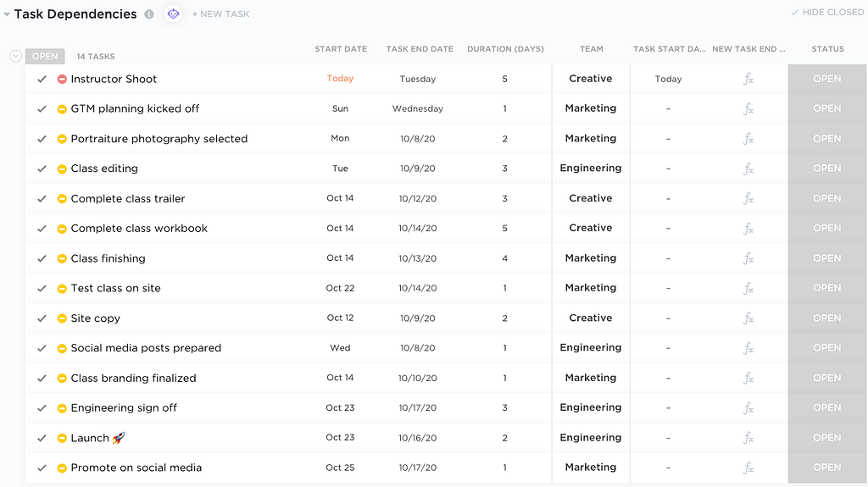The image size is (868, 487).
Task: Click the yellow status icon on Launch
Action: click(x=62, y=438)
